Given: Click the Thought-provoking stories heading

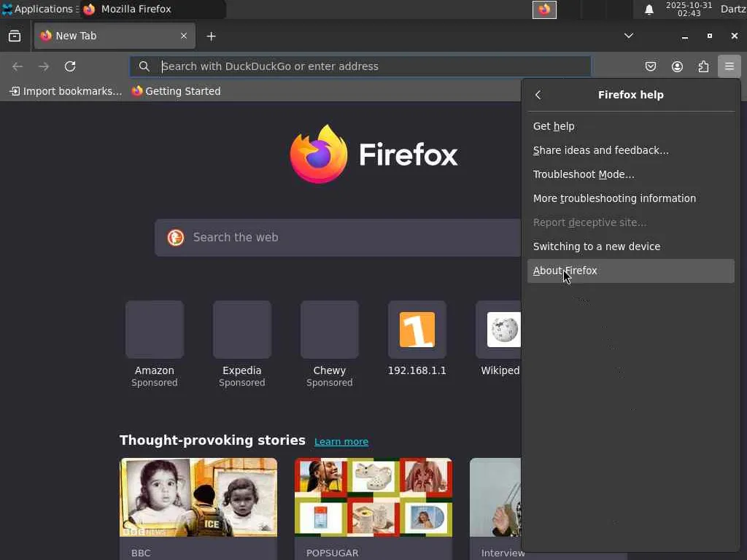Looking at the screenshot, I should 212,440.
